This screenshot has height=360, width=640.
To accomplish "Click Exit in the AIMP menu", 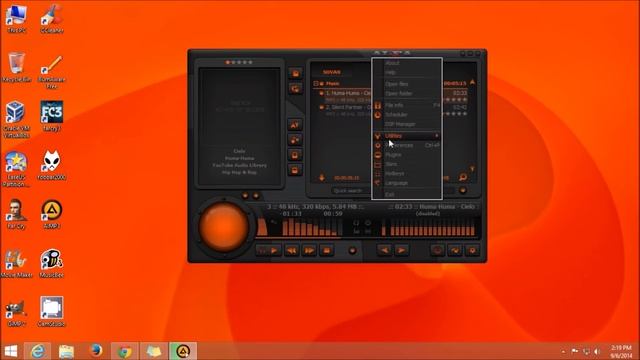I will (407, 194).
